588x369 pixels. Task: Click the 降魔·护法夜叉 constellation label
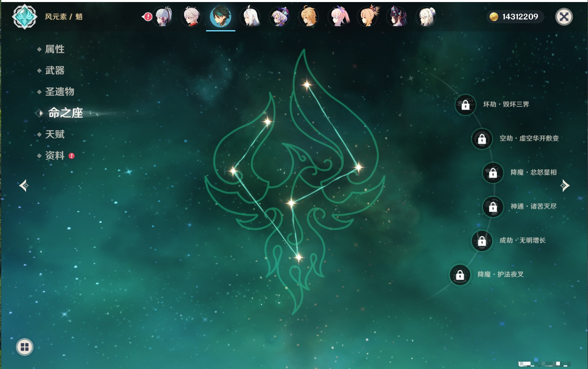(500, 274)
